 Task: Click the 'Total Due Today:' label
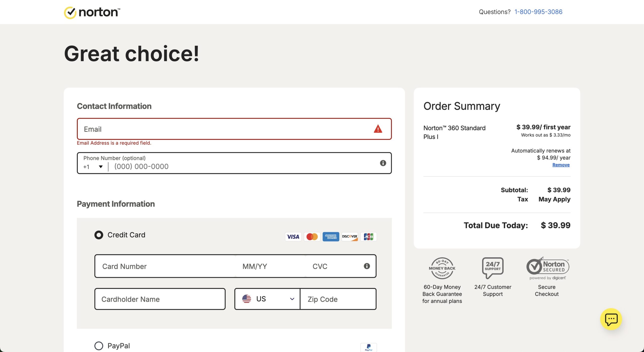[496, 225]
